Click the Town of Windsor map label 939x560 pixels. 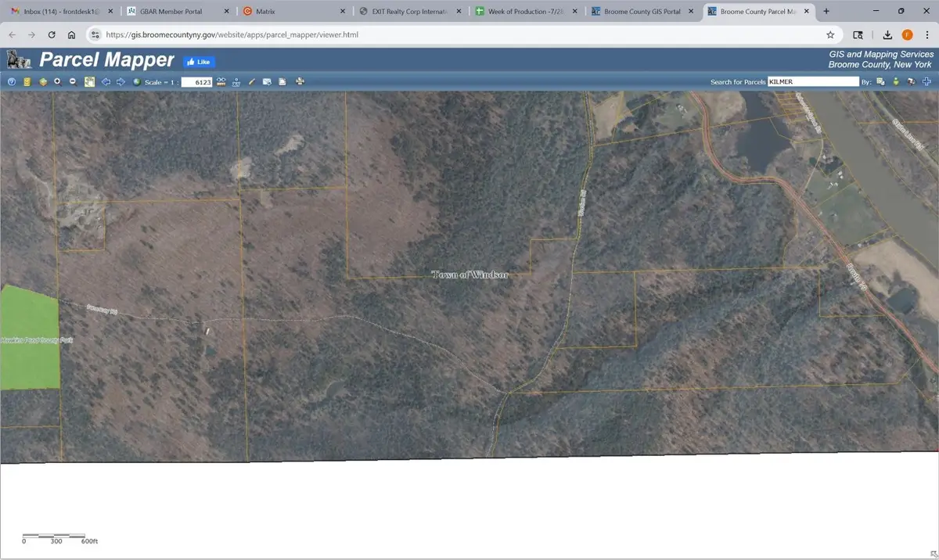[x=470, y=275]
